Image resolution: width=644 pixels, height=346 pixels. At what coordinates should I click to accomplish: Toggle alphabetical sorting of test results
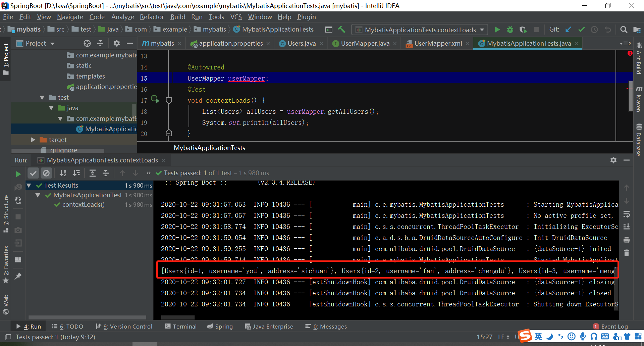pyautogui.click(x=63, y=173)
